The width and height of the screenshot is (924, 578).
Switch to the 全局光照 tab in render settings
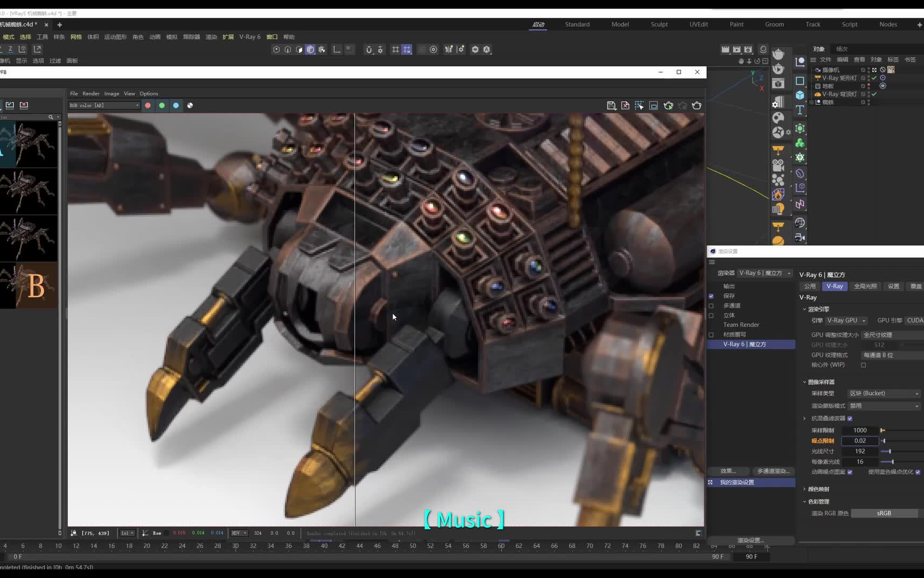point(866,286)
